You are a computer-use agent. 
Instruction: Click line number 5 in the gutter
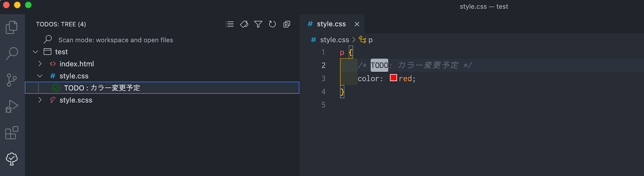click(323, 105)
